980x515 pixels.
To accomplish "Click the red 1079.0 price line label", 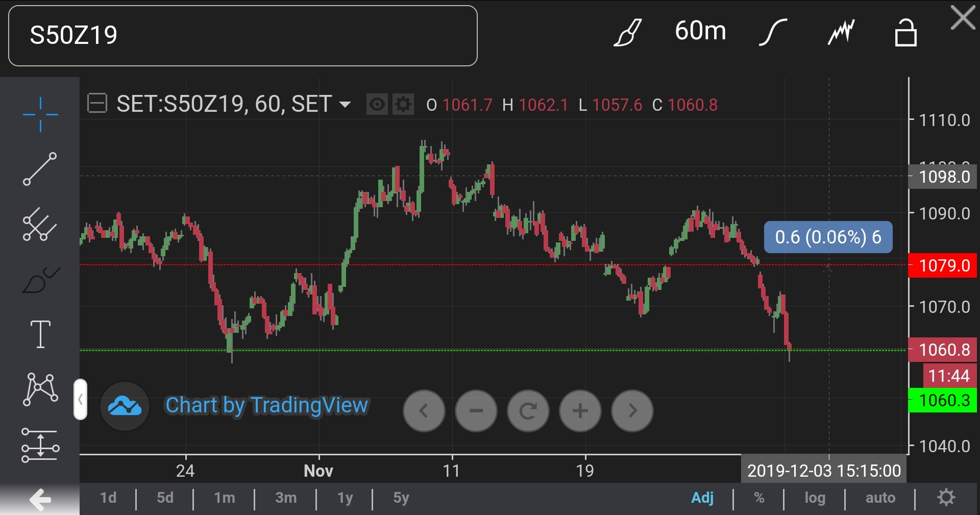I will [943, 266].
